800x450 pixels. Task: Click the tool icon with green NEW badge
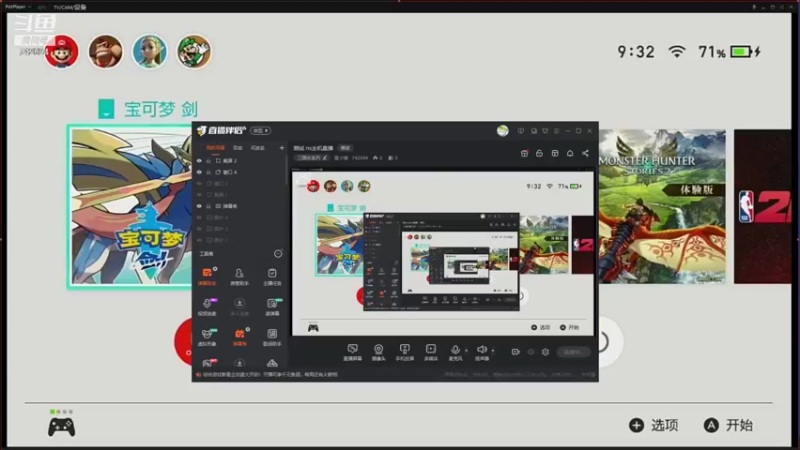click(x=272, y=306)
